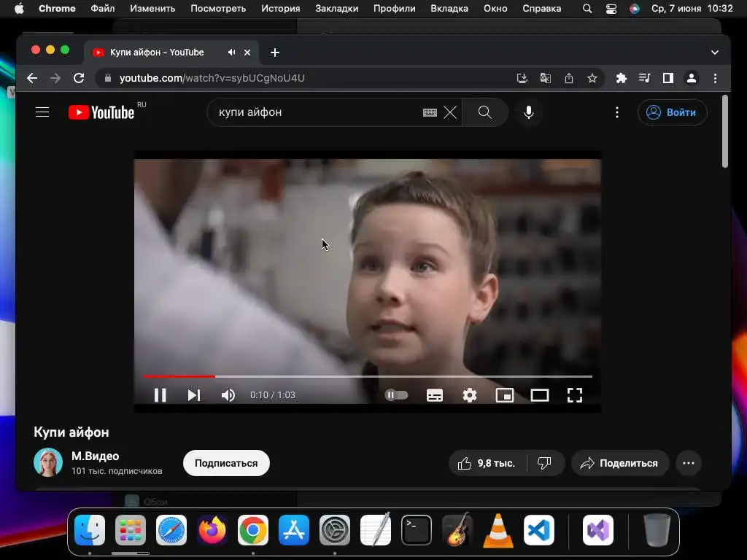
Task: Click the Поделиться share button
Action: (x=620, y=463)
